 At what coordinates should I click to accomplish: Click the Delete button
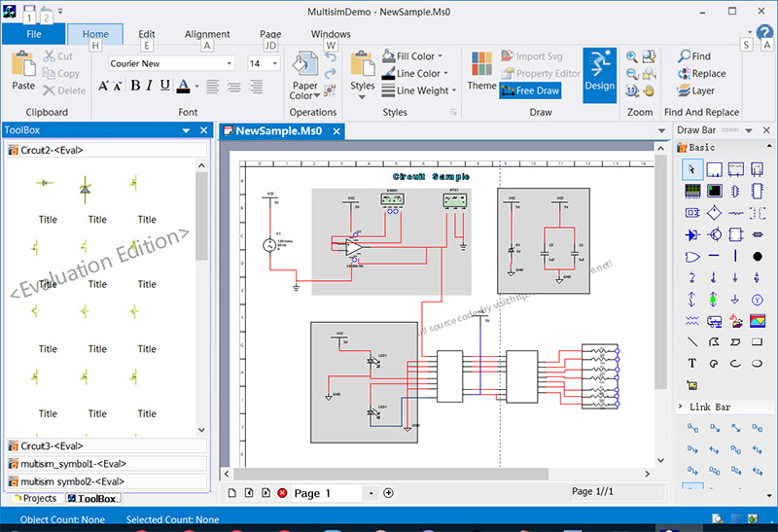(x=64, y=90)
